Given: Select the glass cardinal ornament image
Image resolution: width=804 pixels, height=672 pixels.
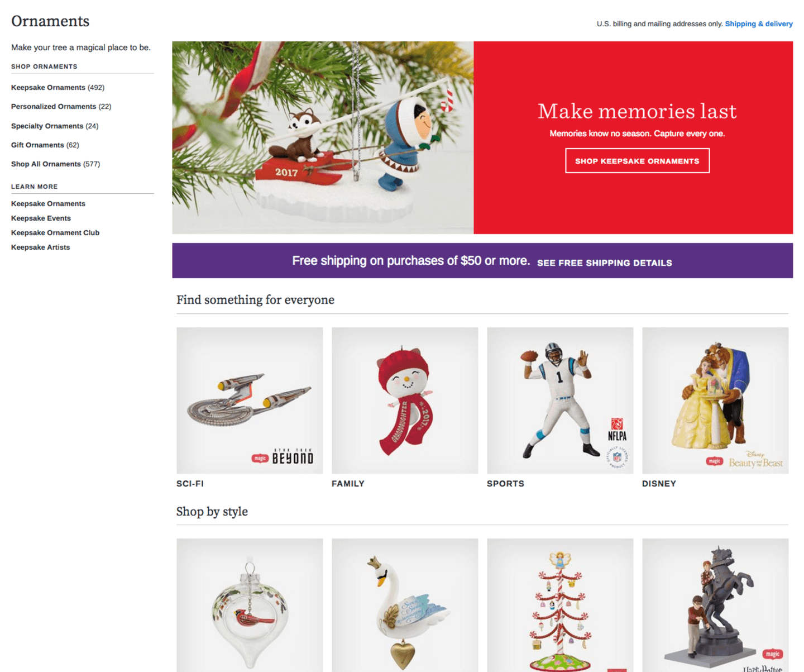Looking at the screenshot, I should coord(250,605).
